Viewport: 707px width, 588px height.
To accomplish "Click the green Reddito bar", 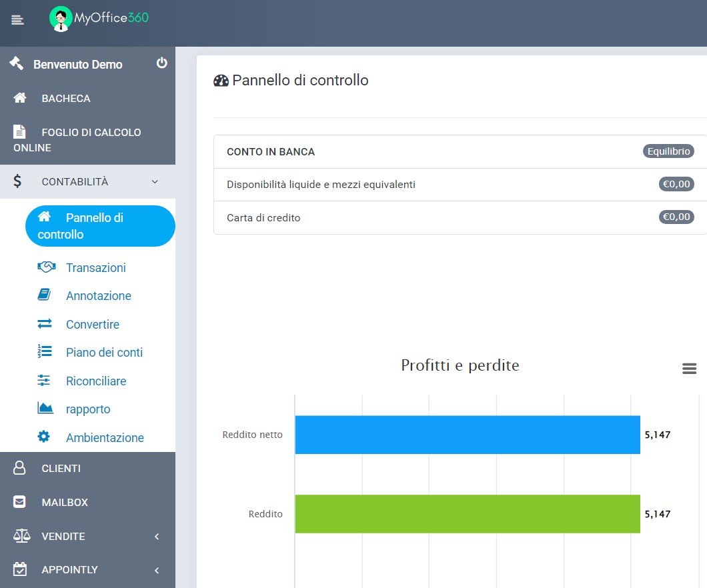I will pos(468,513).
